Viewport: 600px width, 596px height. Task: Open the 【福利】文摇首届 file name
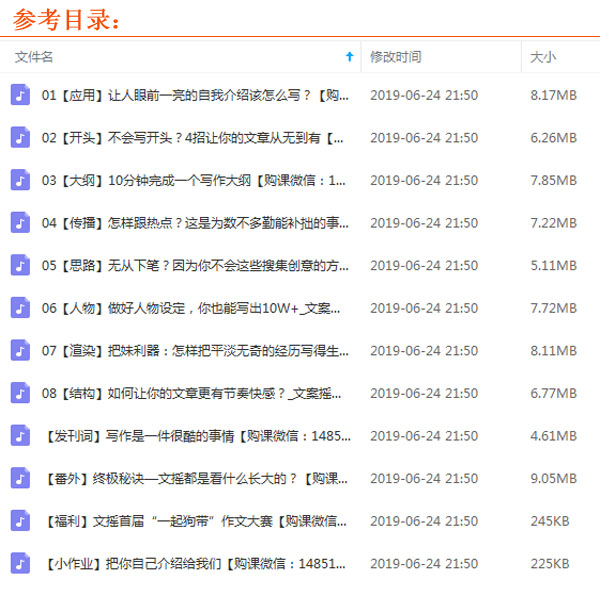pos(195,521)
